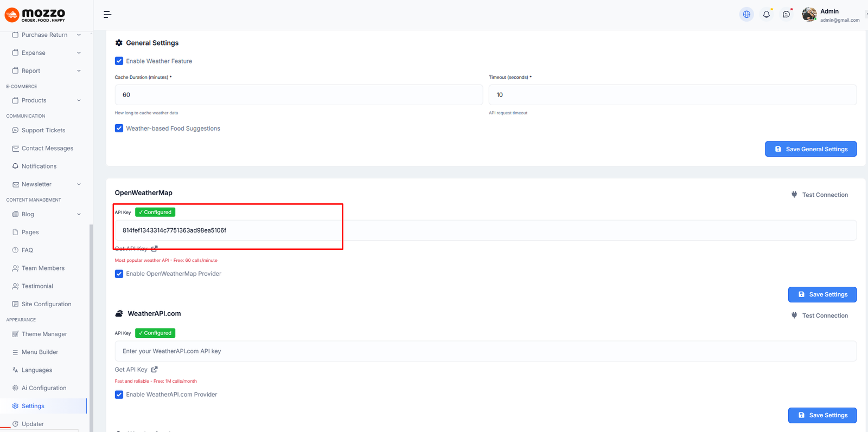Click the Testimonial sidebar icon
The width and height of the screenshot is (868, 432).
coord(15,286)
